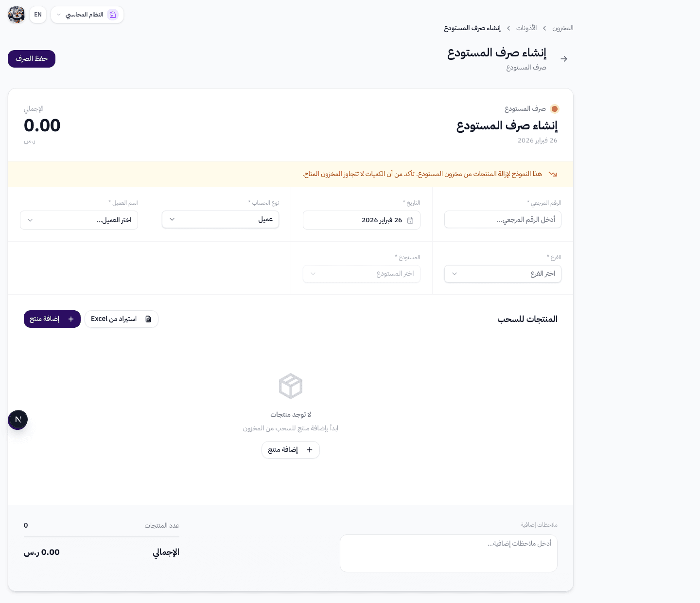This screenshot has height=603, width=700.
Task: Click the package icon in the empty products area
Action: 291,386
